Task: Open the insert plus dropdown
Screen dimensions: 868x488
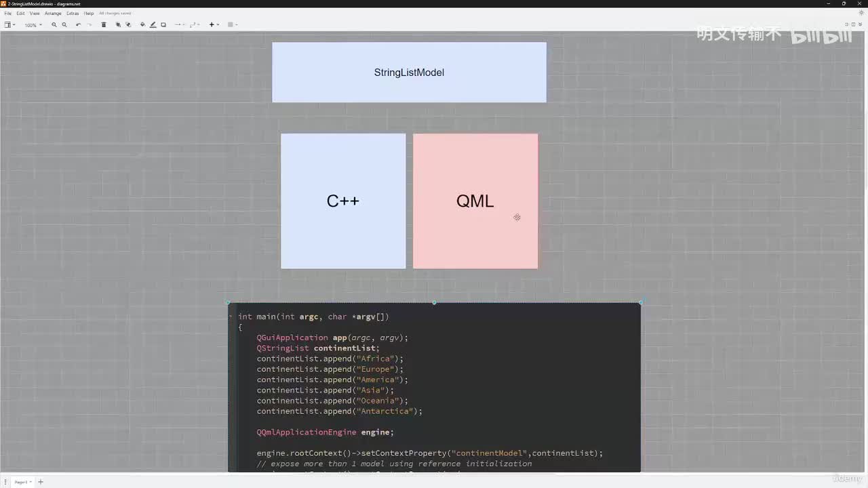Action: (214, 25)
